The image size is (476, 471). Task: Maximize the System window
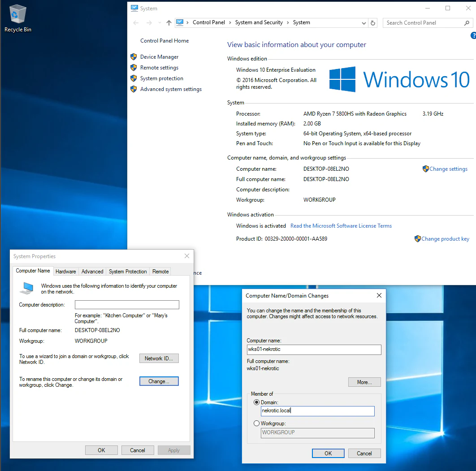[x=448, y=8]
